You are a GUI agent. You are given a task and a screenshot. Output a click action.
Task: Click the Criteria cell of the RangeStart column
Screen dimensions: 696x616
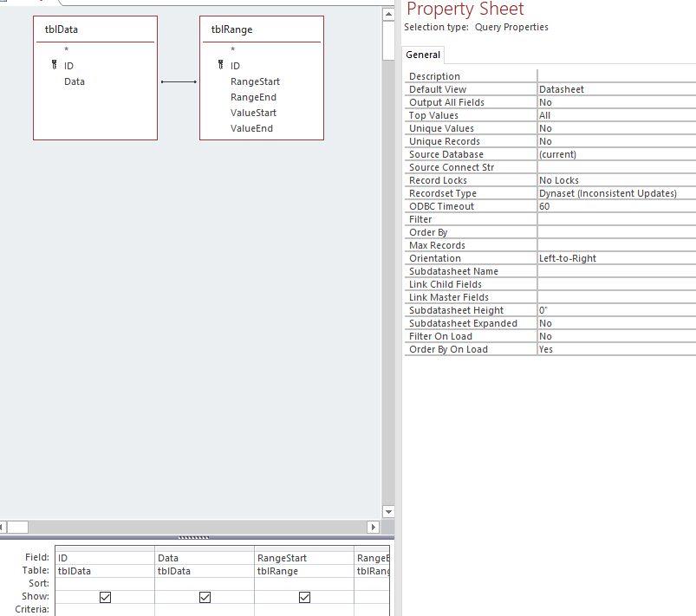click(304, 610)
